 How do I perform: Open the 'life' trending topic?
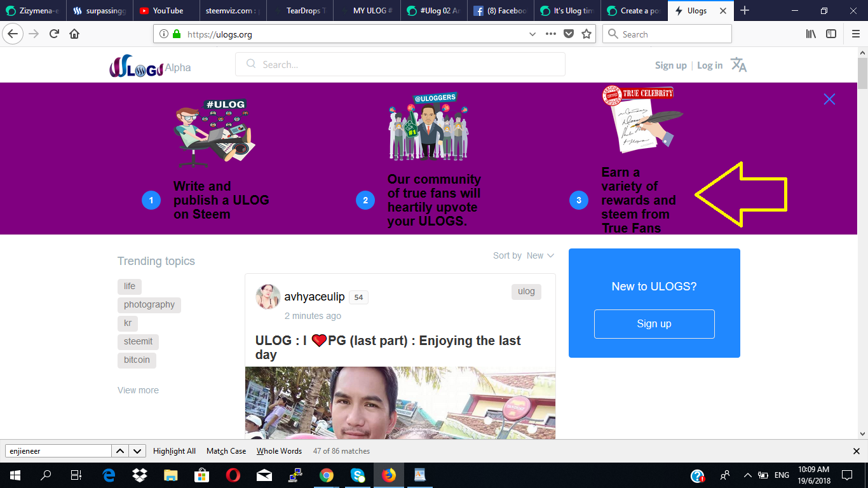point(130,287)
